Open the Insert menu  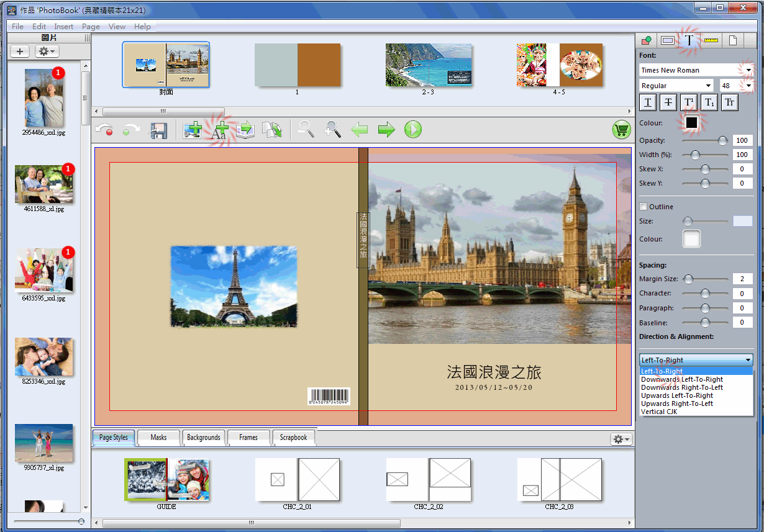pyautogui.click(x=63, y=27)
